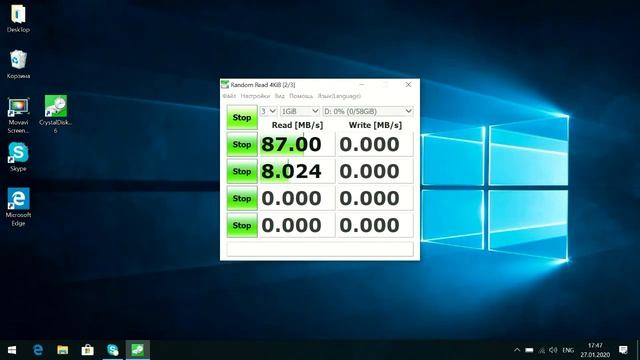Open the Вид menu
Image resolution: width=640 pixels, height=360 pixels.
point(280,96)
